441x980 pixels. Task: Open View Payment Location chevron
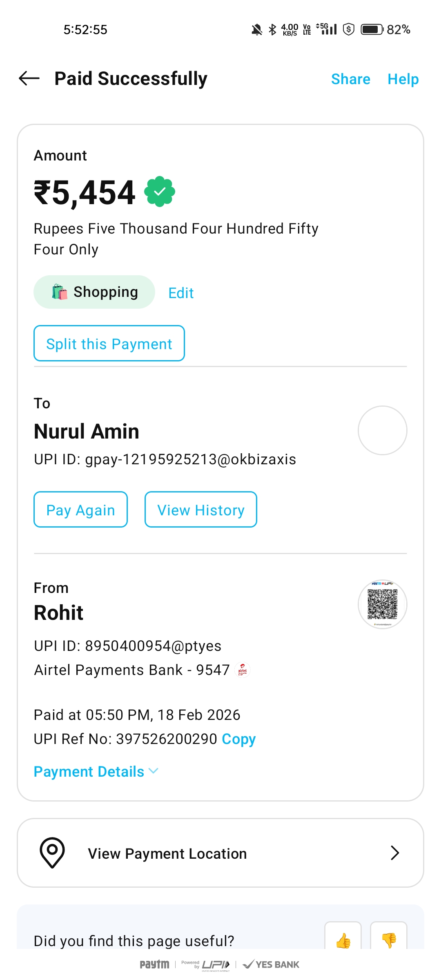(394, 853)
